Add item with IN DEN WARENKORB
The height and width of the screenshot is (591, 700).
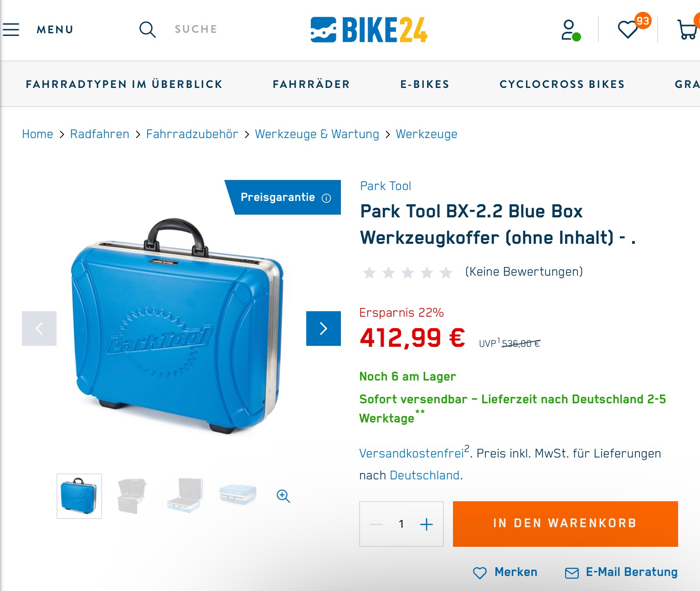pyautogui.click(x=565, y=524)
